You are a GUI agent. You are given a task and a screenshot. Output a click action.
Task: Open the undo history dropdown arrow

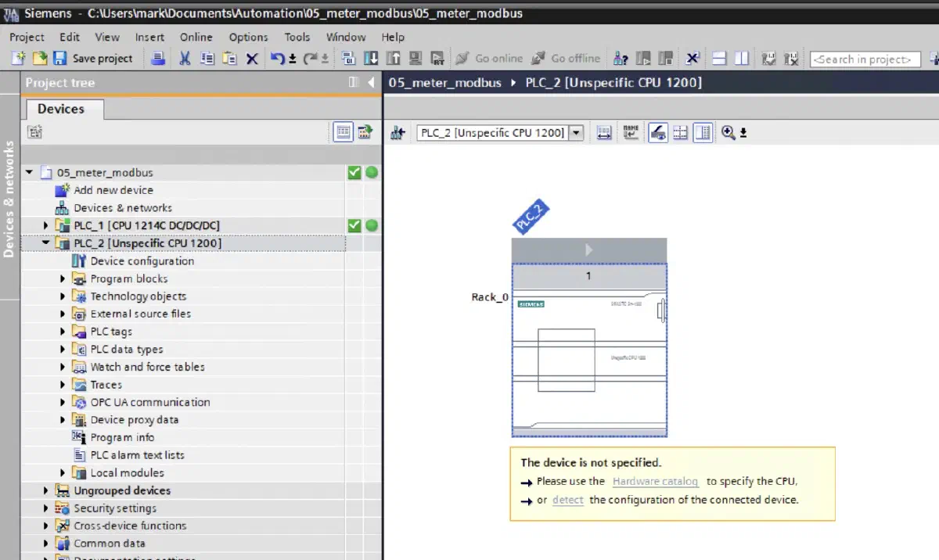[x=292, y=59]
